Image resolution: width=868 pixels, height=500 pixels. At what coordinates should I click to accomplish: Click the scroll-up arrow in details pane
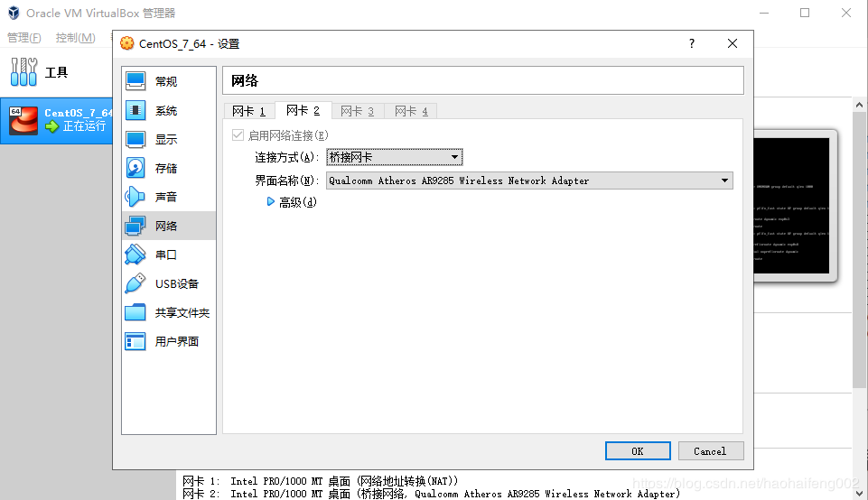point(859,105)
